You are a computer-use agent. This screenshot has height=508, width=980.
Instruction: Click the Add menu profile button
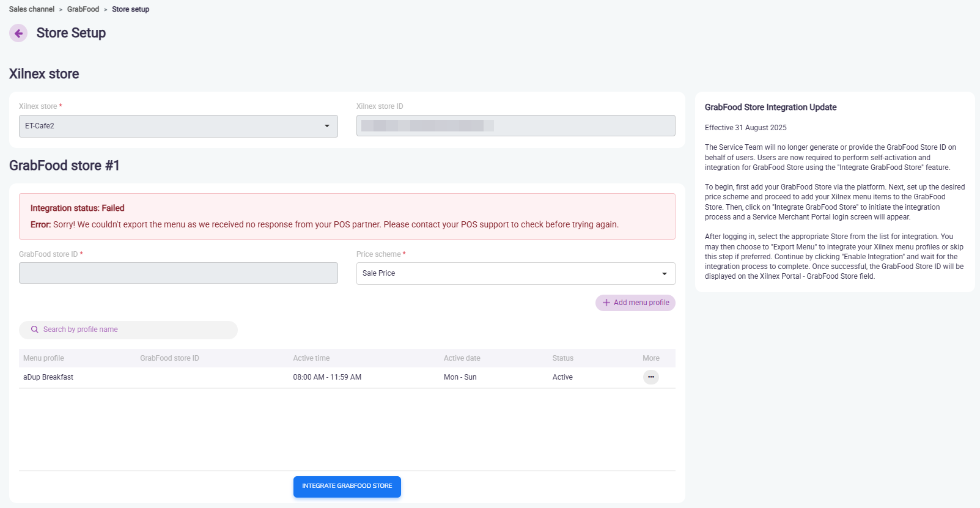(x=635, y=303)
